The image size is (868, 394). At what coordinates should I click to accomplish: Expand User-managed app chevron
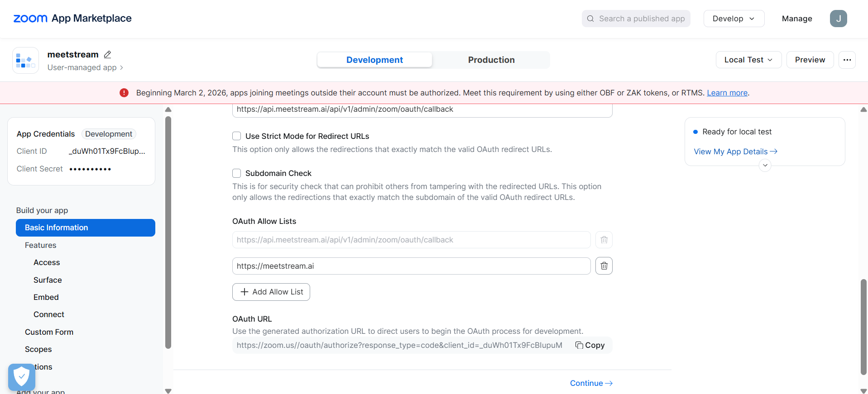click(121, 67)
